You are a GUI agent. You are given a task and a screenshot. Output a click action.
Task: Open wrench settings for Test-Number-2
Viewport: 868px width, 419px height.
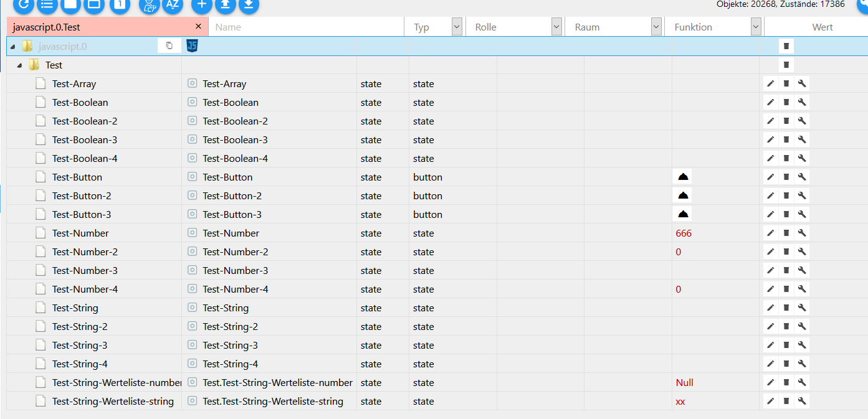click(802, 252)
